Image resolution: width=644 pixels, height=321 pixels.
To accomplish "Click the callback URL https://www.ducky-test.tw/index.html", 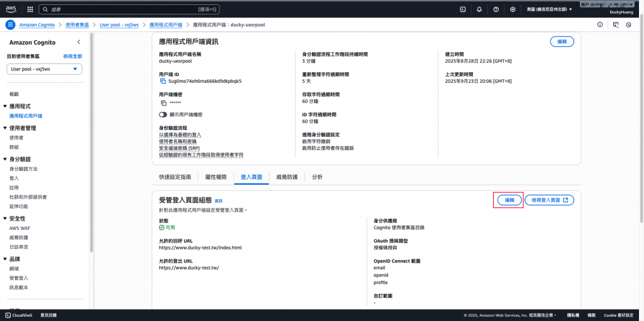I will point(200,248).
